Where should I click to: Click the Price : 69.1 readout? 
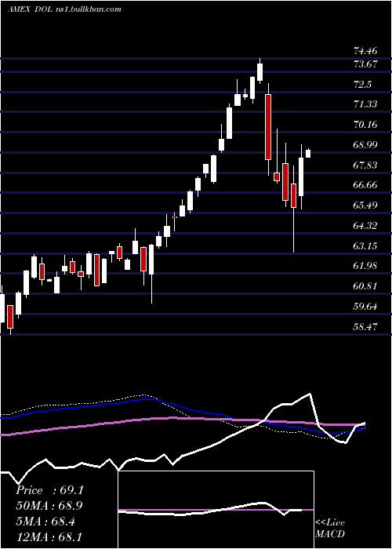click(49, 490)
